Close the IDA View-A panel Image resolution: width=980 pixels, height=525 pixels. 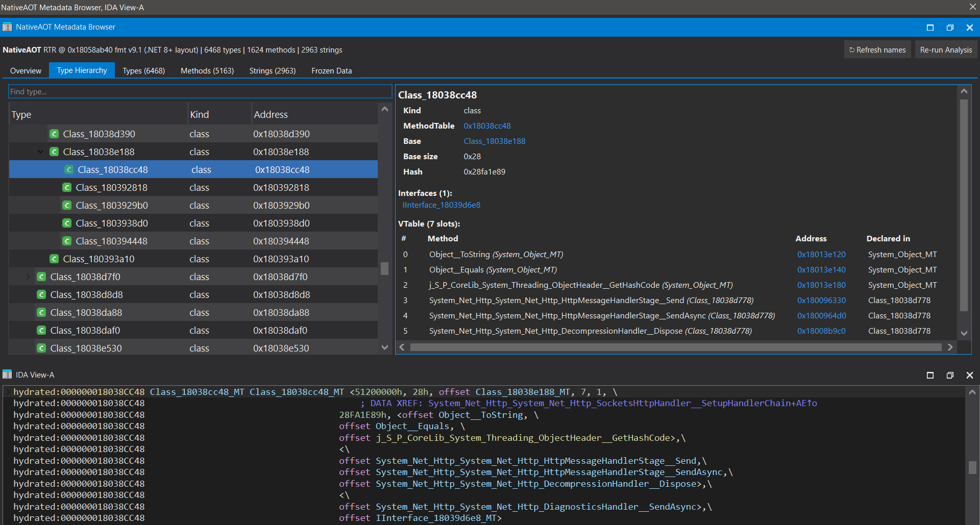(970, 375)
